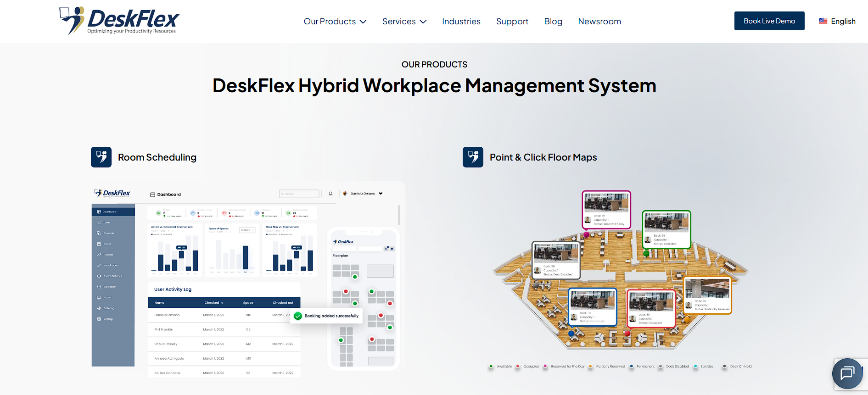This screenshot has width=868, height=395.
Task: Click the notification bell in the dashboard preview
Action: click(330, 194)
